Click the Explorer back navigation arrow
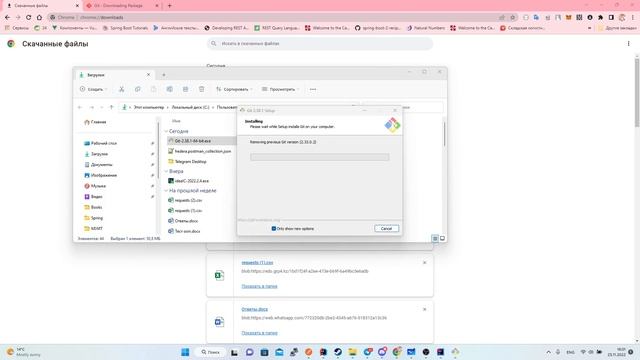The width and height of the screenshot is (640, 360). (x=80, y=107)
